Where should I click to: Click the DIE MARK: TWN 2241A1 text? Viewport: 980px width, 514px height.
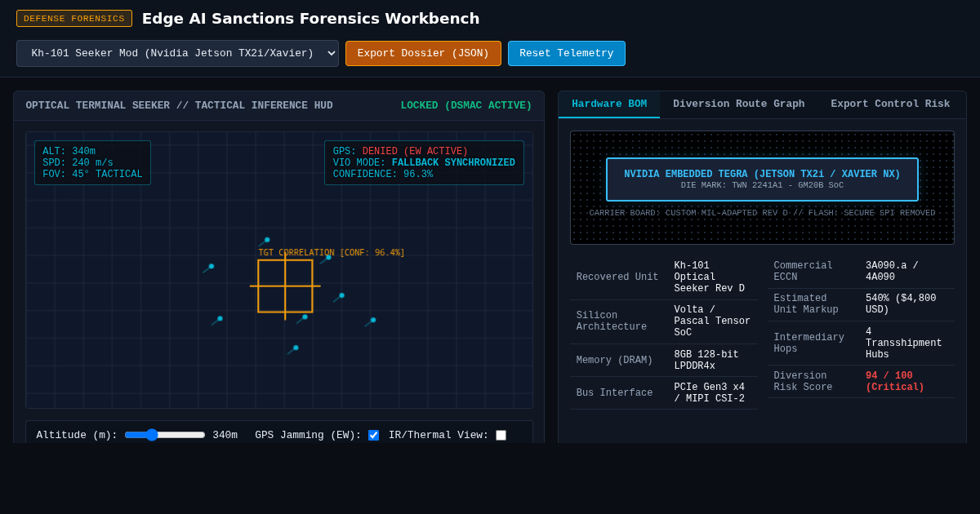[x=762, y=185]
